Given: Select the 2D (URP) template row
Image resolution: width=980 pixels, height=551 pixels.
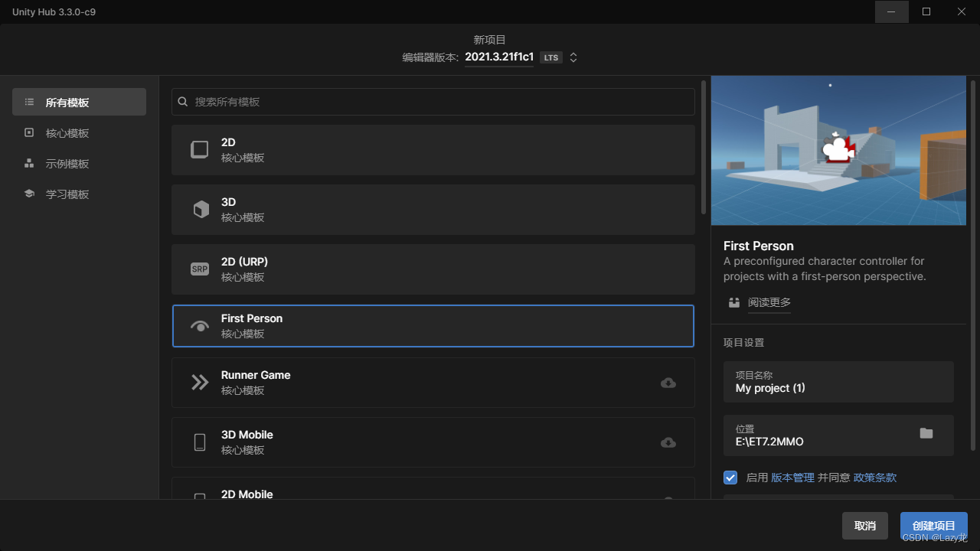Looking at the screenshot, I should [433, 269].
